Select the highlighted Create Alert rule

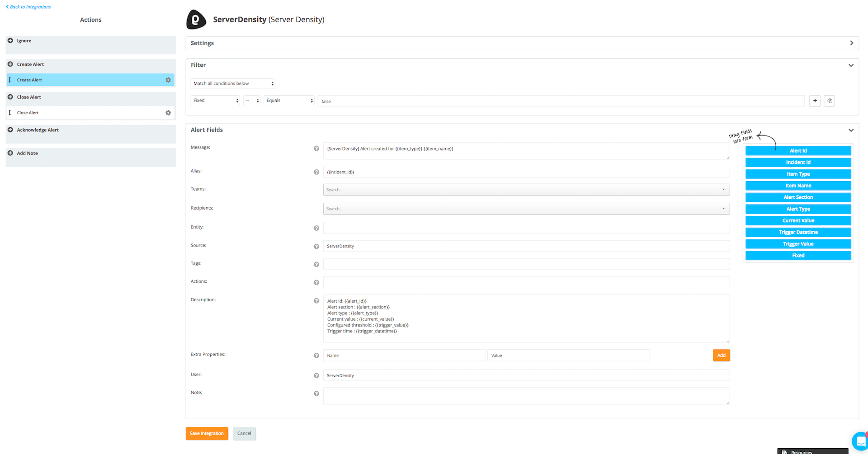click(91, 80)
